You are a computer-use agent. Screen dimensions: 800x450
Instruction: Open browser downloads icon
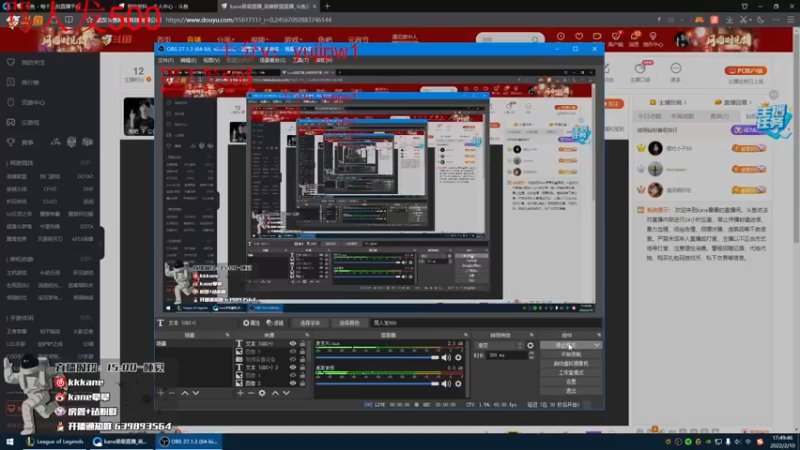[x=730, y=20]
